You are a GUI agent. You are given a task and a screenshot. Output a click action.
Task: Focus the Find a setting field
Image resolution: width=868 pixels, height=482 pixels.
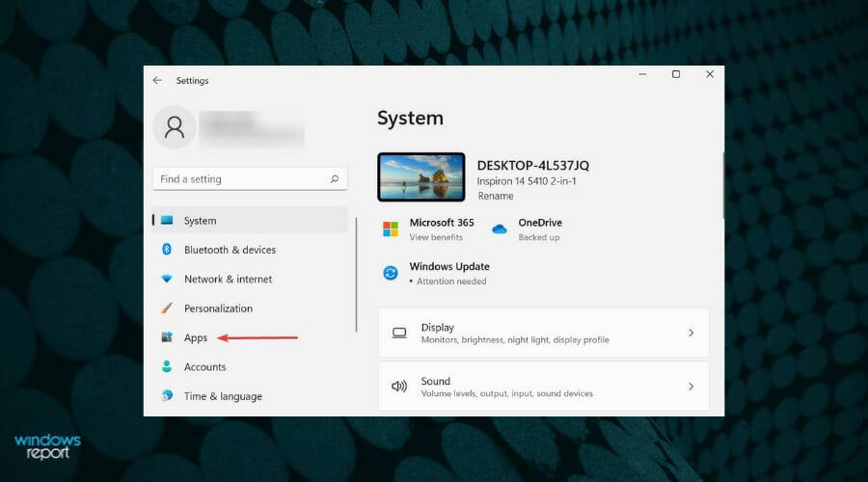[250, 178]
